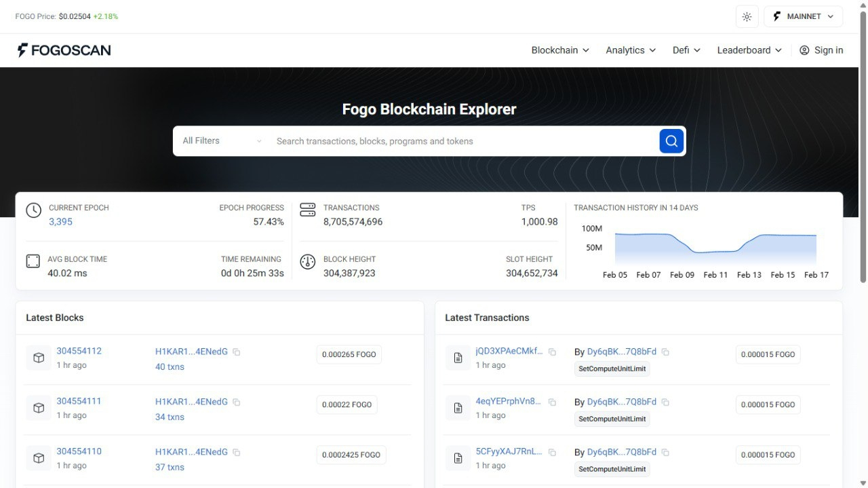Viewport: 868px width, 488px height.
Task: Copy block 304554112 leader address H1KAR1...4ENedG
Action: pos(237,352)
